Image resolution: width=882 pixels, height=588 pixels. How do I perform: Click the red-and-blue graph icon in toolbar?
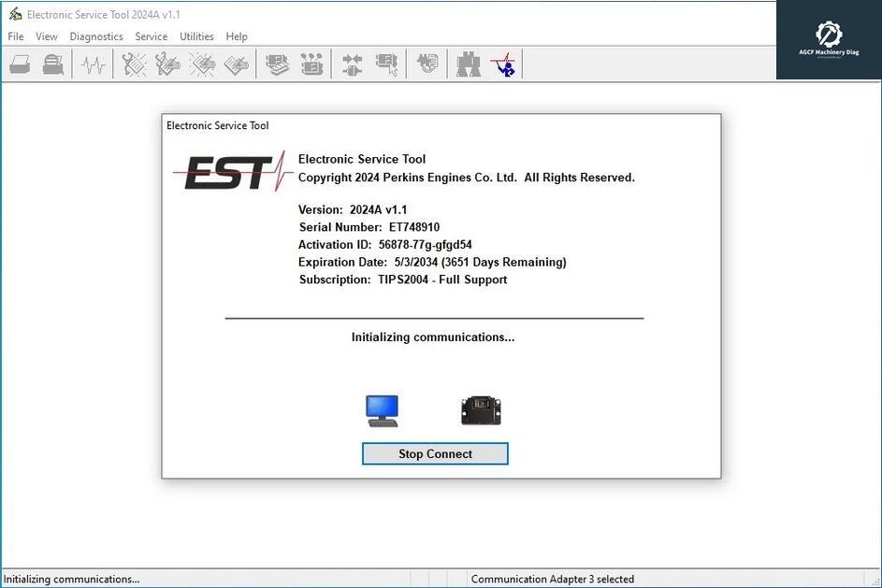[503, 65]
